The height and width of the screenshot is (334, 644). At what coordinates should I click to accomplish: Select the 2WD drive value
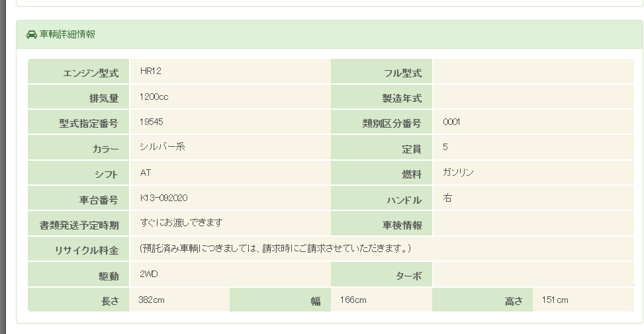tap(149, 274)
